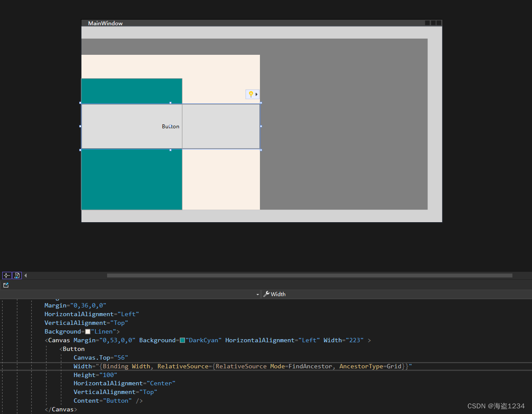Select the Button control on the design canvas
Screen dimensions: 532x414
click(170, 126)
